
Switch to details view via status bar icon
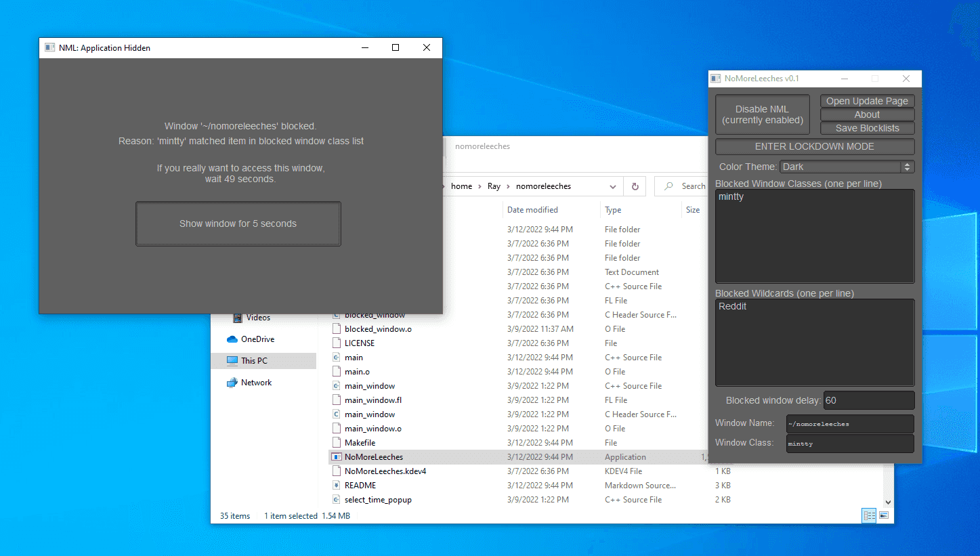[869, 516]
